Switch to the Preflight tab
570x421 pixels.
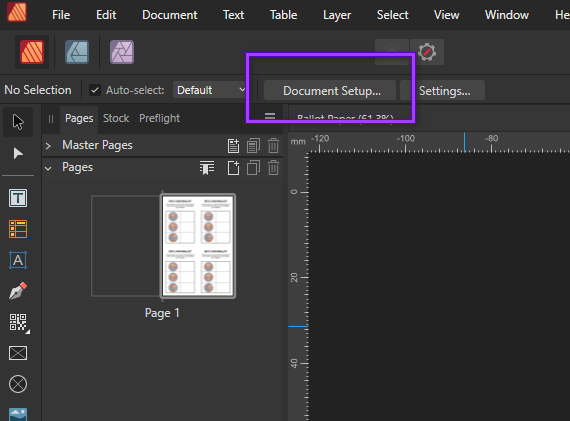[160, 118]
